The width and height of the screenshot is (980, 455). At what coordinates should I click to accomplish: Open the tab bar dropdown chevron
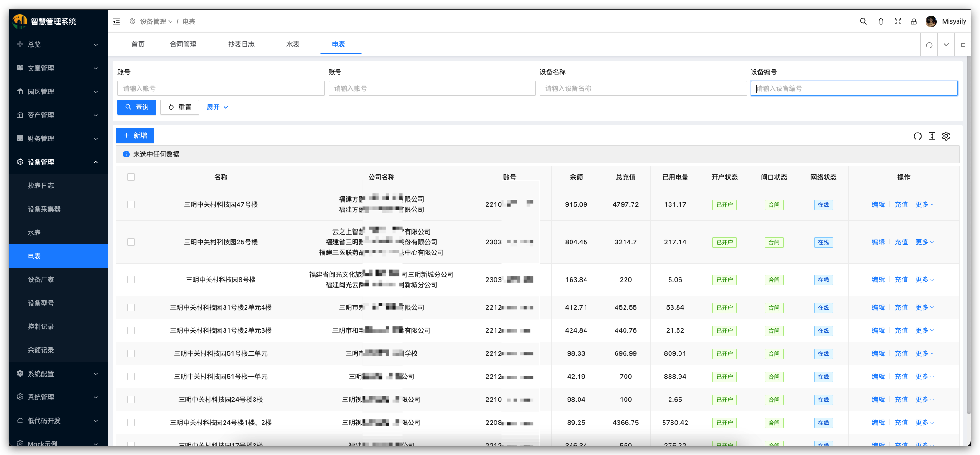point(946,45)
